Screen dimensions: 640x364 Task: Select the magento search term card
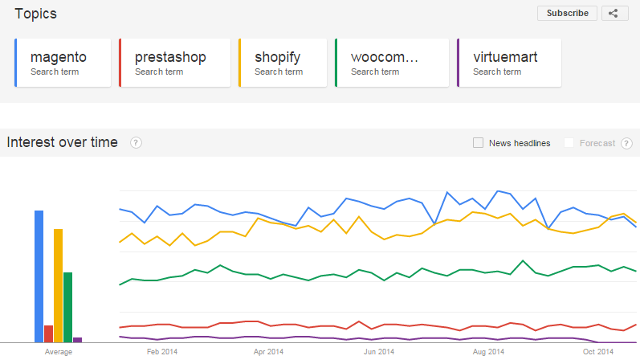pyautogui.click(x=62, y=63)
